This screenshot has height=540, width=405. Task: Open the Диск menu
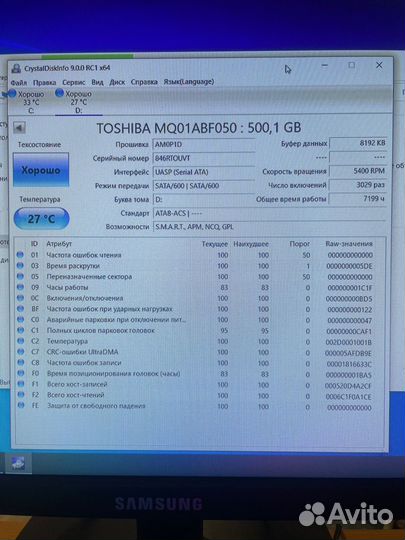pos(117,82)
